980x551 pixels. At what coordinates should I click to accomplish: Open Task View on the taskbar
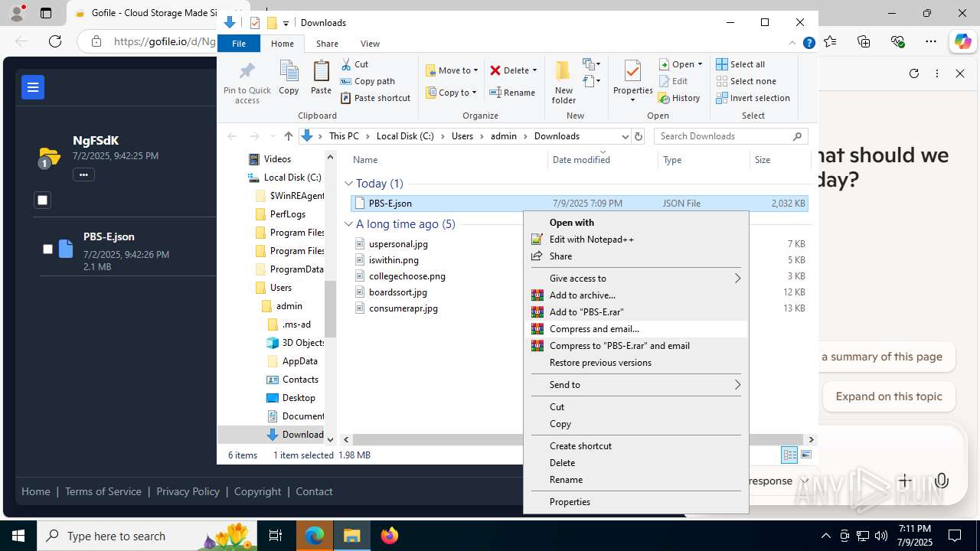[276, 536]
